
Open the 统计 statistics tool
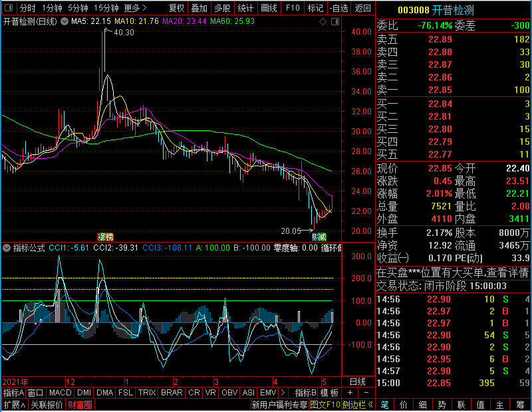point(245,8)
